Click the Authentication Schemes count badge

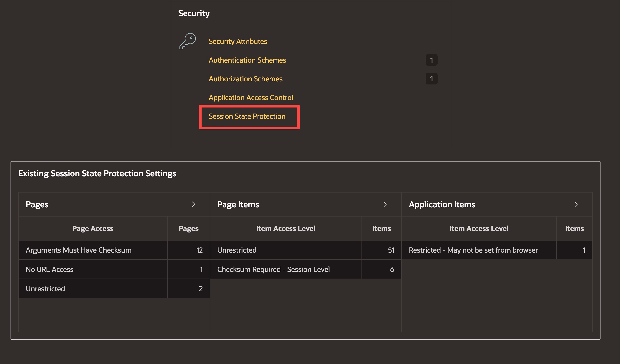(431, 60)
